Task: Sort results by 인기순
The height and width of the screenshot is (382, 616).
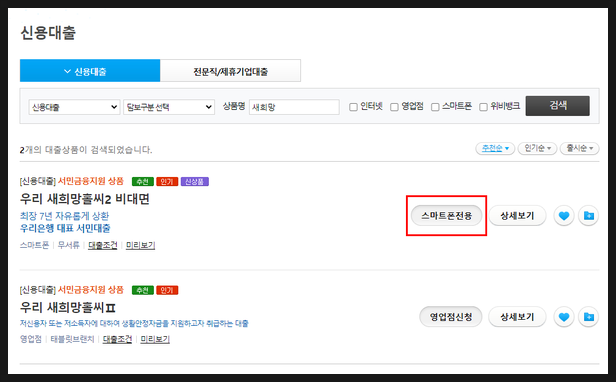Action: [537, 148]
